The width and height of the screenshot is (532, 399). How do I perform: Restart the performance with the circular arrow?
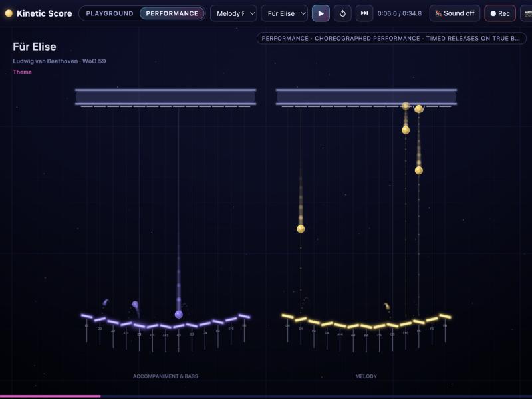(342, 13)
